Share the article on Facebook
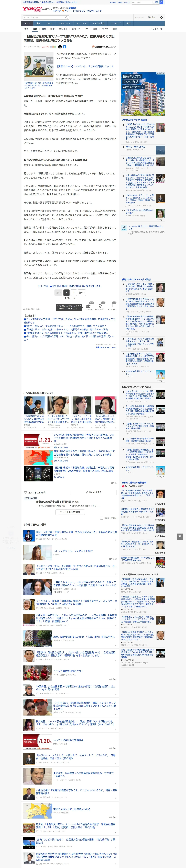This screenshot has width=186, height=868. click(x=64, y=47)
